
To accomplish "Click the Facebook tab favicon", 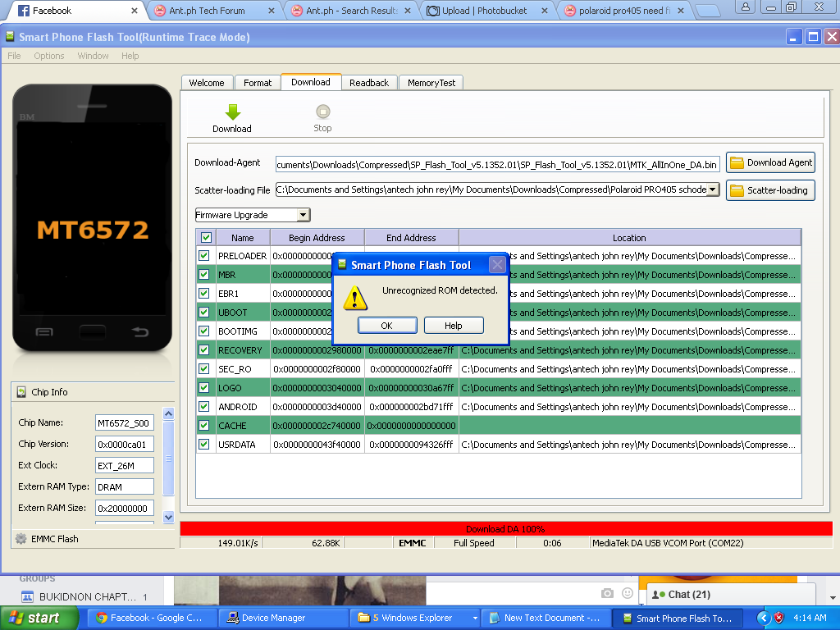I will [24, 11].
